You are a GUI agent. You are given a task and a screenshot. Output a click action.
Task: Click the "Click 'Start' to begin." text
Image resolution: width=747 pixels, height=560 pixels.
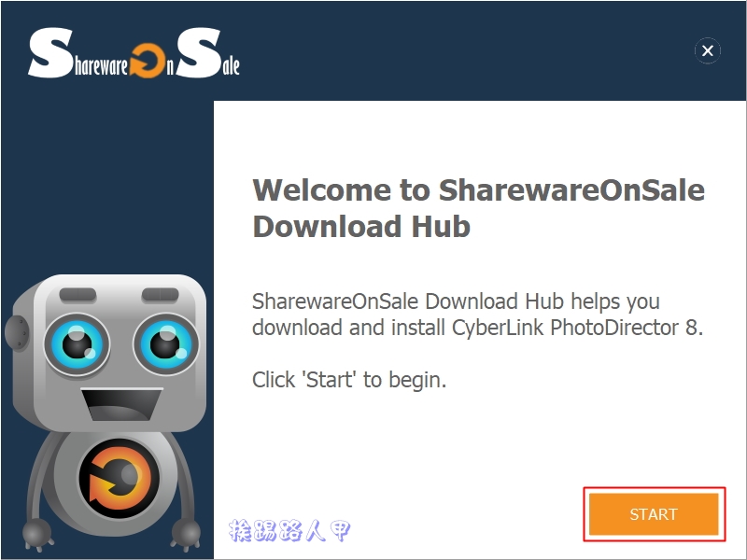coord(349,380)
